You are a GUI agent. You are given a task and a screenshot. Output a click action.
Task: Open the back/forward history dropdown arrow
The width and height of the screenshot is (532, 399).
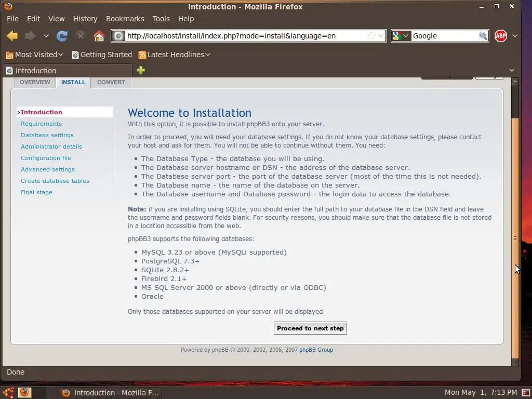pyautogui.click(x=46, y=36)
